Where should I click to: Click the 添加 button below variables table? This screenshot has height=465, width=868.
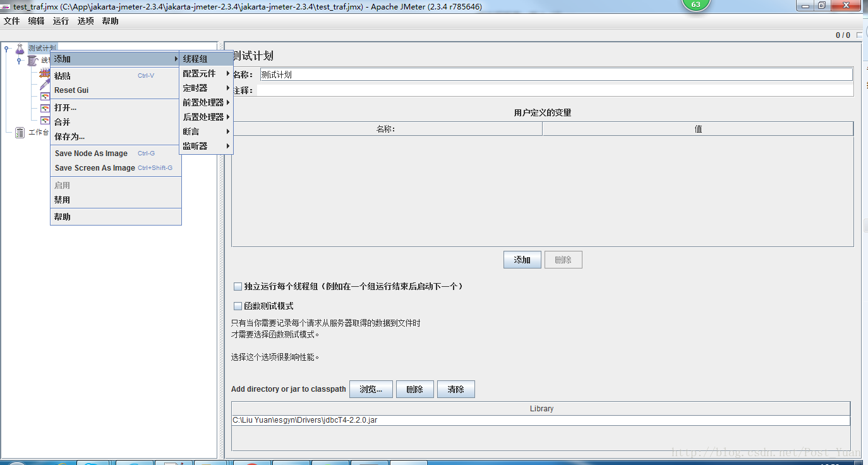(x=522, y=260)
